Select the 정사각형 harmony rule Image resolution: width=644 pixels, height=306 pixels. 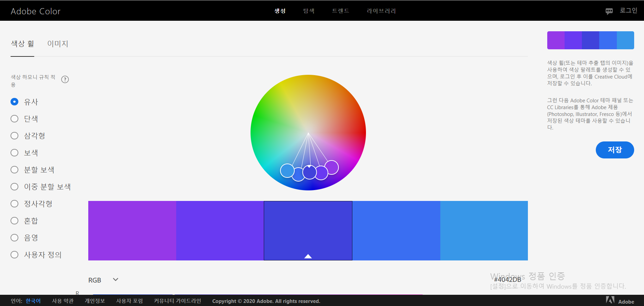point(32,204)
